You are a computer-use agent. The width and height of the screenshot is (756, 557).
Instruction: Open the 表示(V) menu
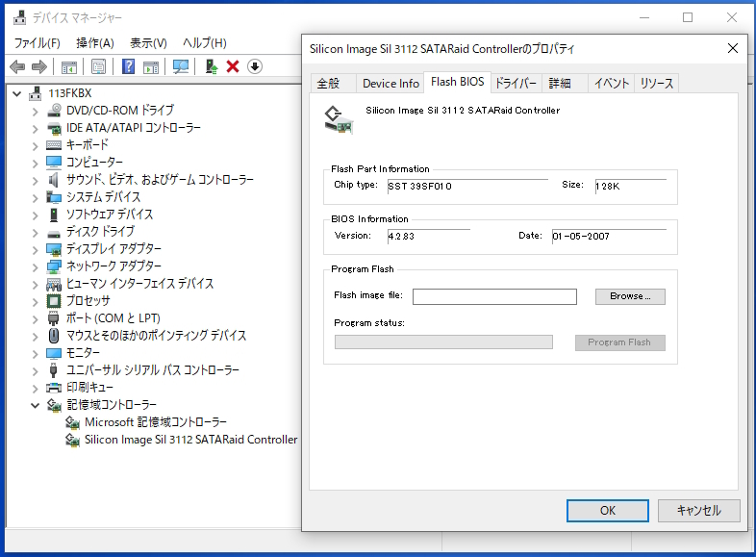(148, 43)
